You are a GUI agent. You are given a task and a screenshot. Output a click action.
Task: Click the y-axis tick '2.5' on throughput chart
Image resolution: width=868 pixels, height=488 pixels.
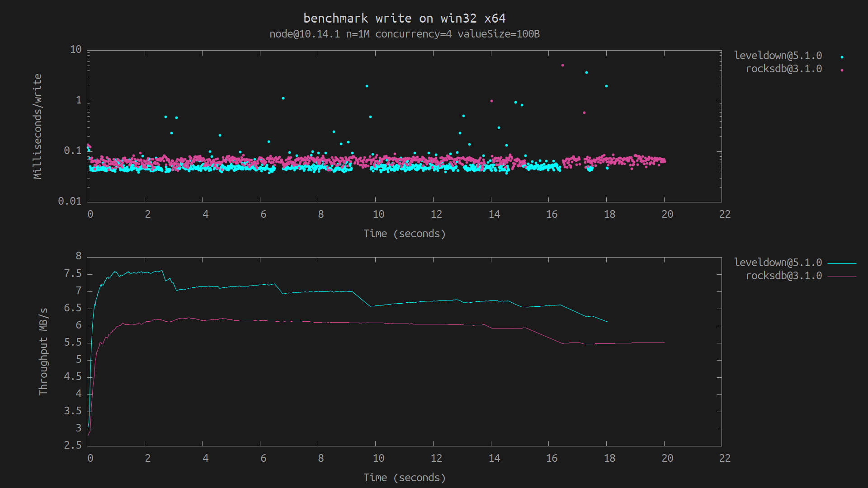pyautogui.click(x=73, y=446)
